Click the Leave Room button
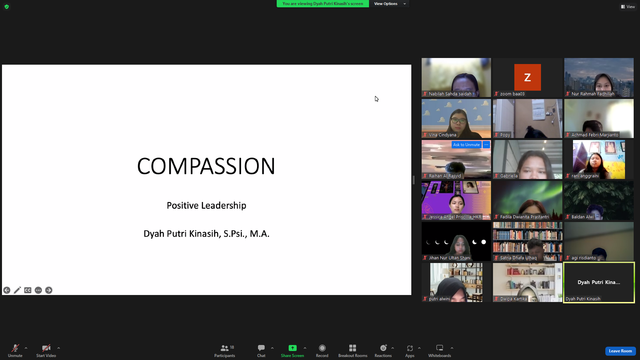The image size is (640, 360). click(x=620, y=351)
